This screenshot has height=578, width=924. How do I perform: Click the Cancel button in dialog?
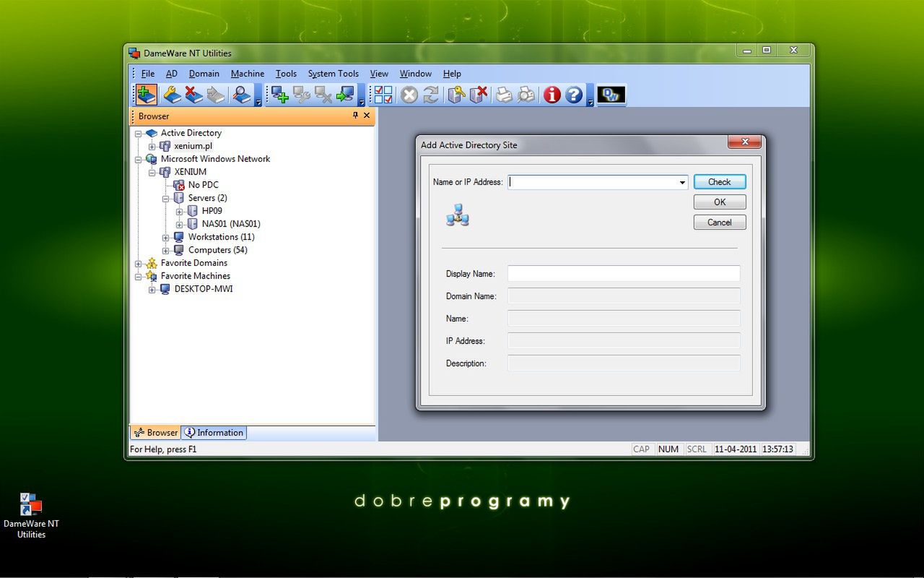[720, 223]
